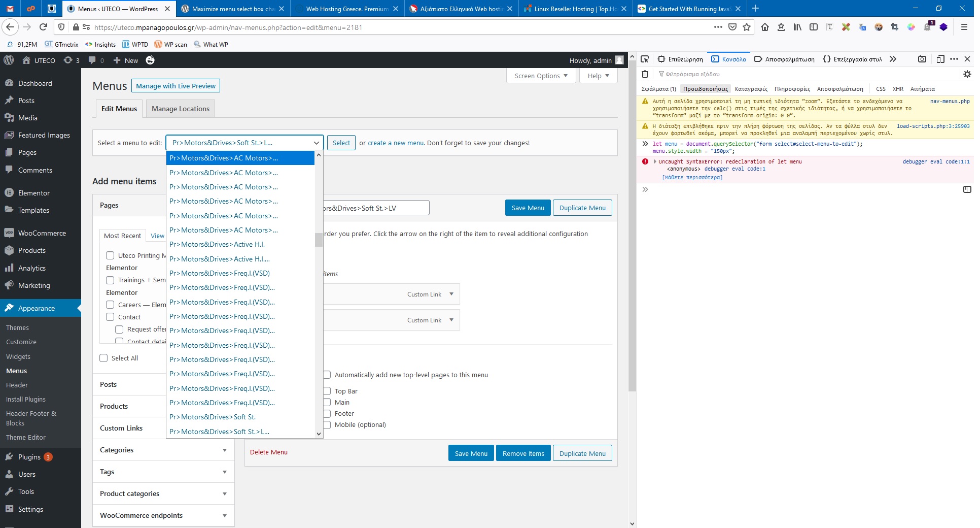Open the Firefox hamburger menu
The image size is (980, 528).
[964, 27]
